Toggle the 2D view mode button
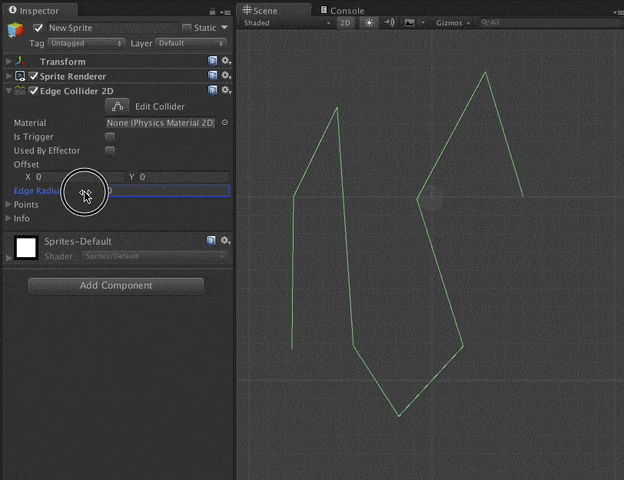The height and width of the screenshot is (480, 624). pos(345,23)
